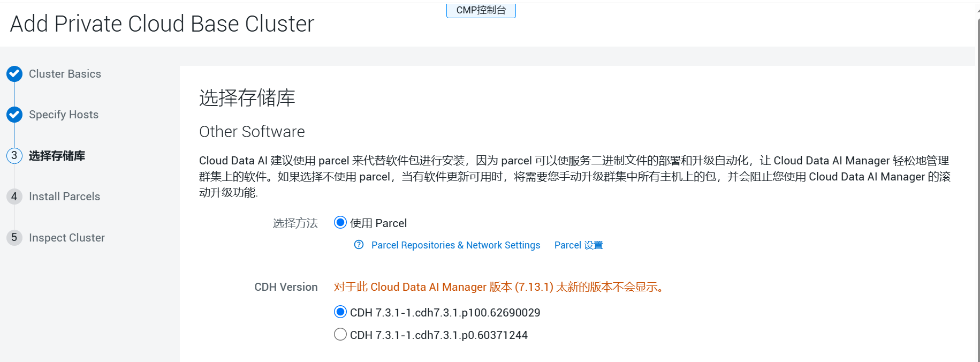
Task: Click the Cluster Basics completed checkmark icon
Action: point(14,74)
